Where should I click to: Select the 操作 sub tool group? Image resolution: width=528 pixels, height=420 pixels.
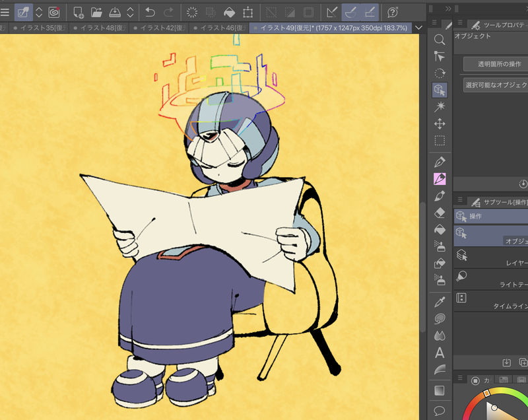click(x=491, y=216)
